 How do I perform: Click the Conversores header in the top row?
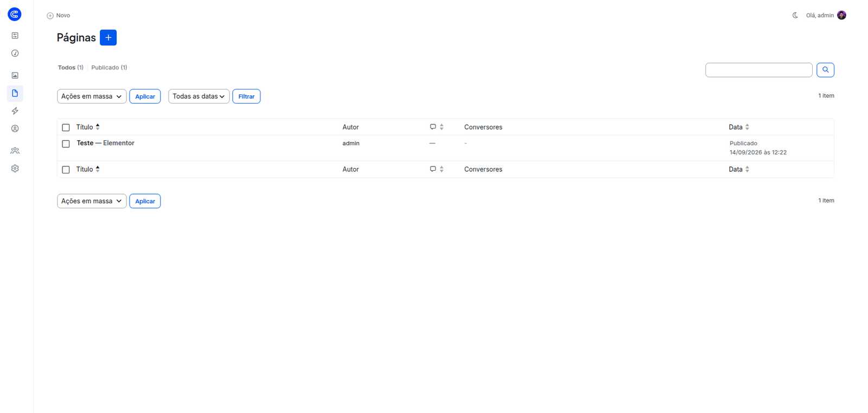tap(483, 127)
